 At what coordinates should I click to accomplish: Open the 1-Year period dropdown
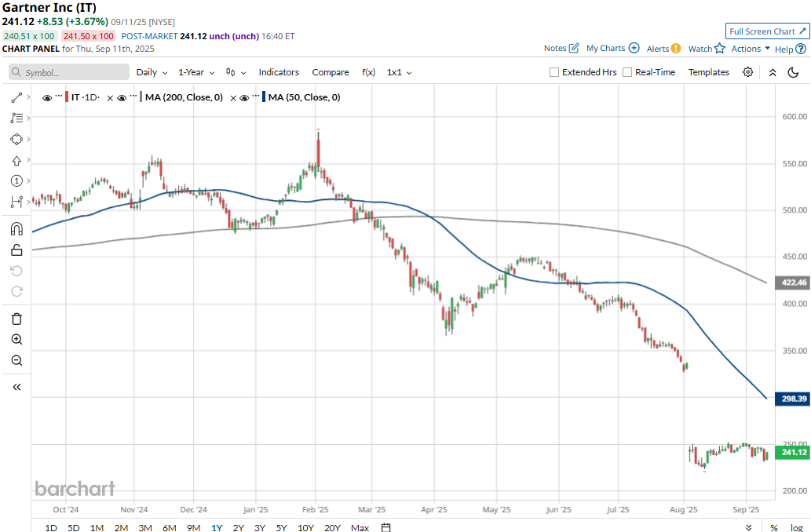click(196, 72)
